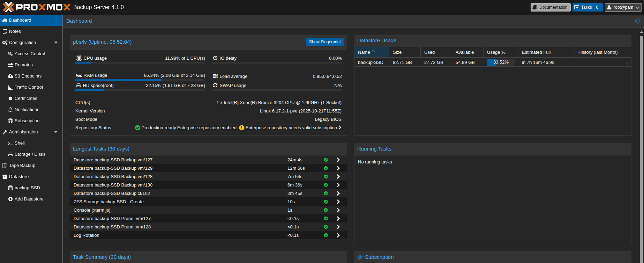Click the HD space(root) progress bar
The width and height of the screenshot is (644, 263).
click(140, 90)
